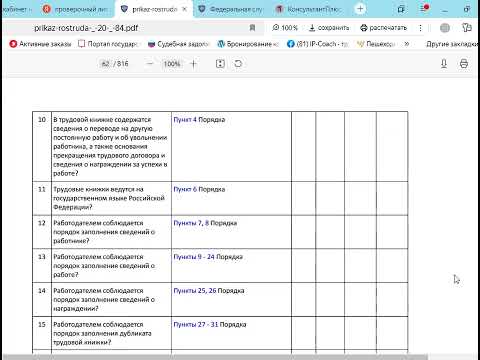Open the browser menu with red notification dot
The image size is (480, 360).
point(424,9)
